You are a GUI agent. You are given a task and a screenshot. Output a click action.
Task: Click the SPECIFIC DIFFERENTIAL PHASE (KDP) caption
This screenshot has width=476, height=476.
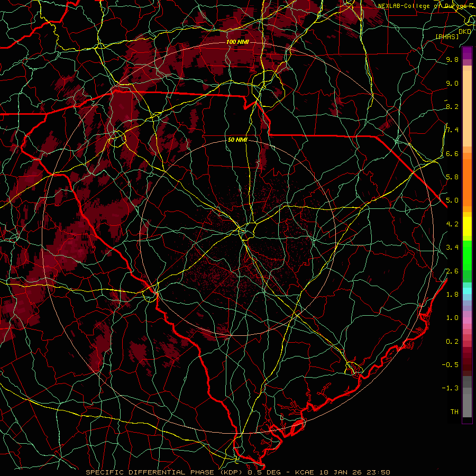(166, 472)
